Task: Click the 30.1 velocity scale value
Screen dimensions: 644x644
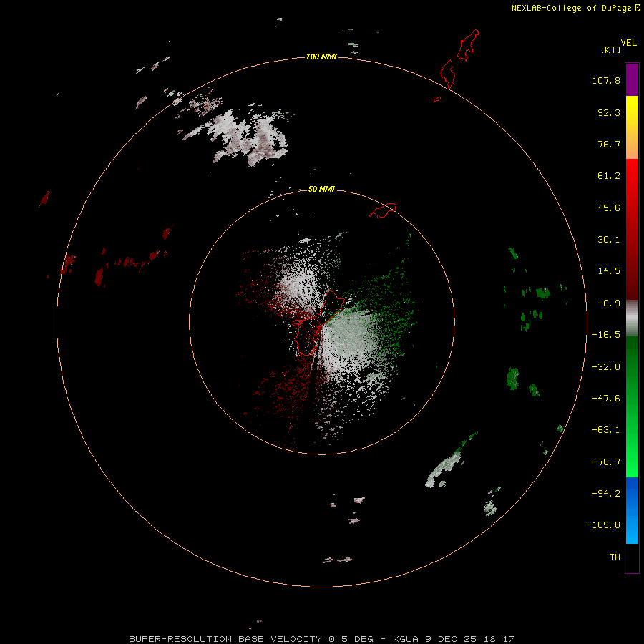Action: pos(609,240)
